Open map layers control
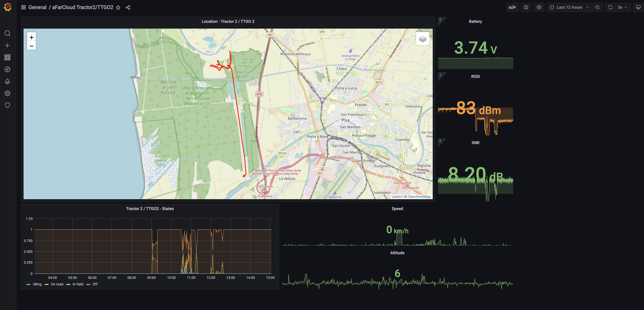This screenshot has width=644, height=310. point(423,39)
